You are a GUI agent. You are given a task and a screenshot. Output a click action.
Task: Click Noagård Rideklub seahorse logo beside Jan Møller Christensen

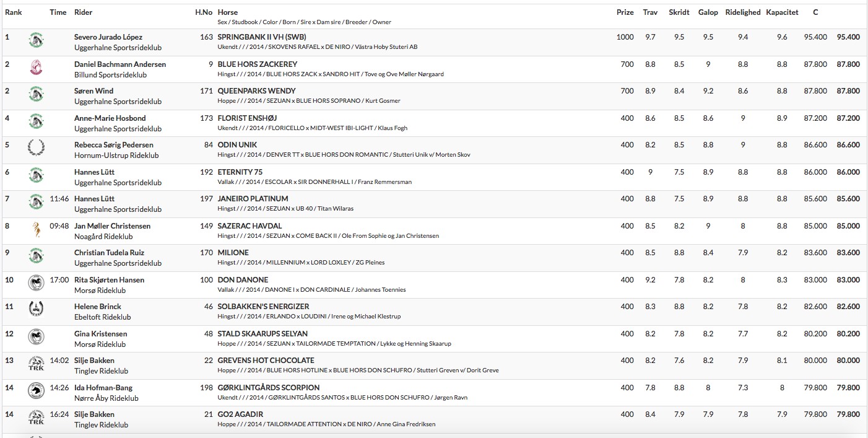pos(36,229)
